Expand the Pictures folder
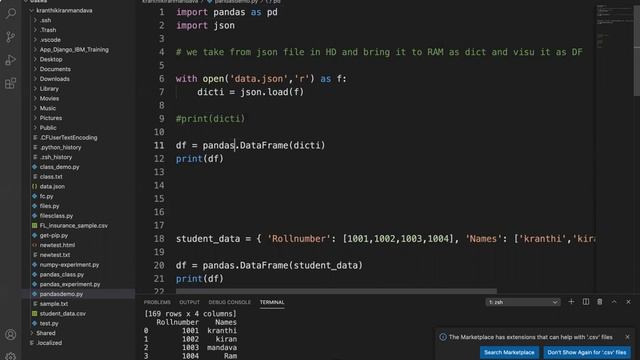The height and width of the screenshot is (360, 640). (x=51, y=118)
